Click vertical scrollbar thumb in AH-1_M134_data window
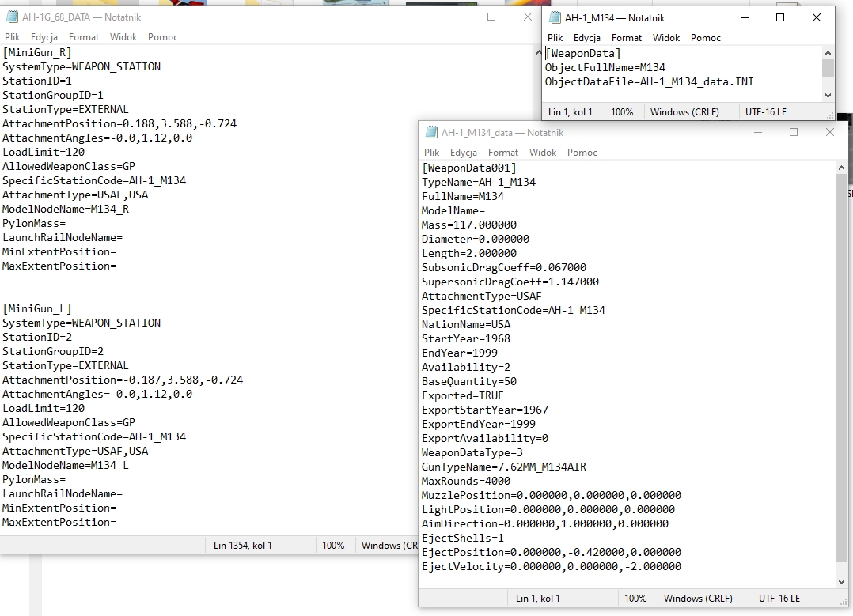 (841, 368)
